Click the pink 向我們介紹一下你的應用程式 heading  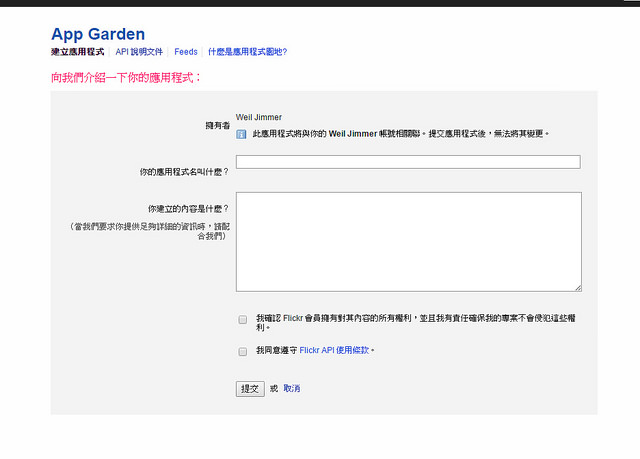point(126,77)
